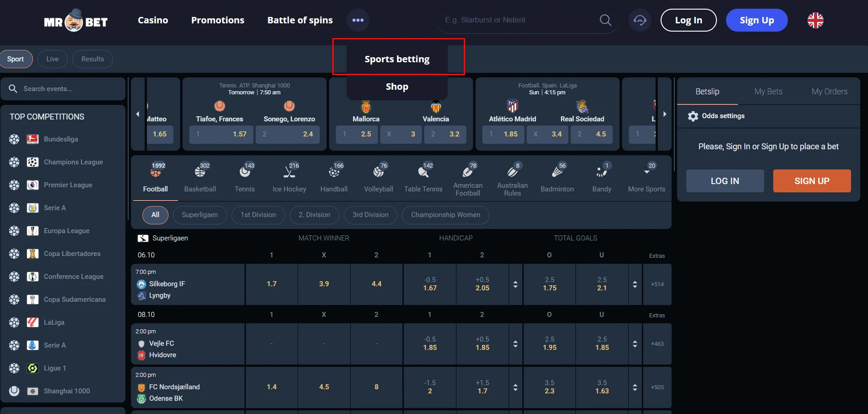Click the Champions League competition icon

pyautogui.click(x=33, y=162)
